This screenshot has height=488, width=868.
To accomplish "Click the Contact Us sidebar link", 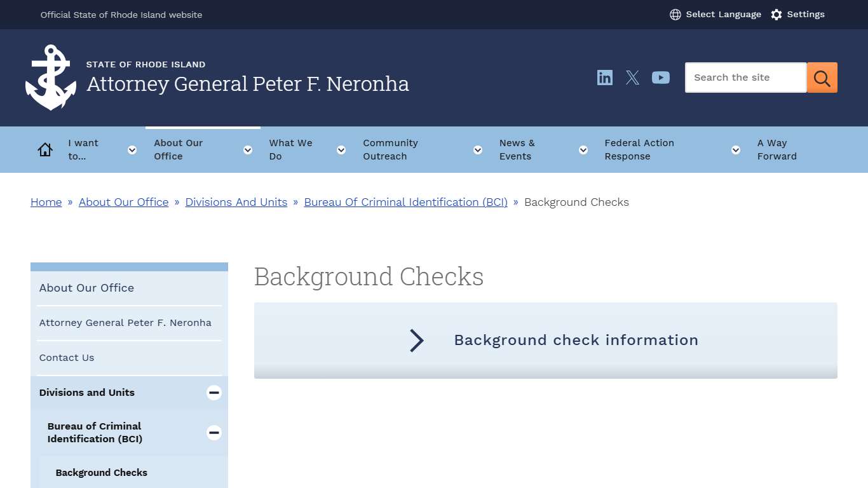I will [x=66, y=357].
